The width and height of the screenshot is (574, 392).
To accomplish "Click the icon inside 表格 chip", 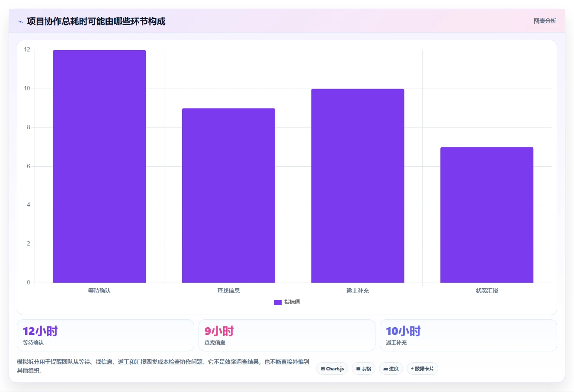I will click(358, 369).
